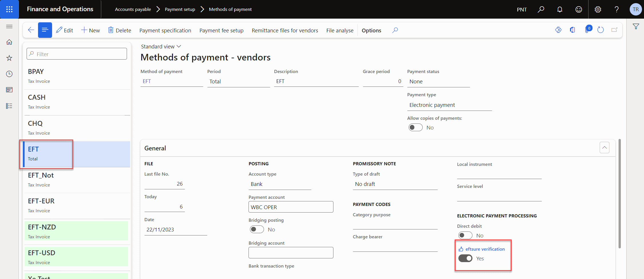
Task: Open Modules list icon in sidebar
Action: pyautogui.click(x=9, y=106)
